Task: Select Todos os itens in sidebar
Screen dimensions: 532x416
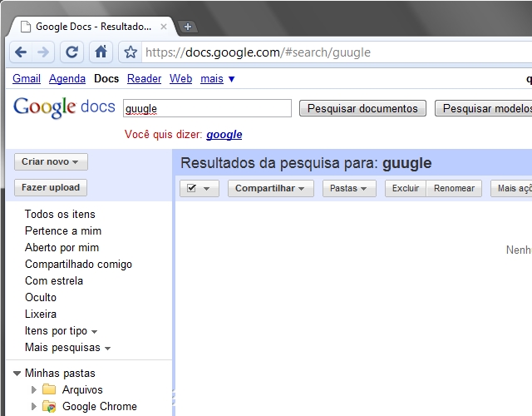Action: 60,215
